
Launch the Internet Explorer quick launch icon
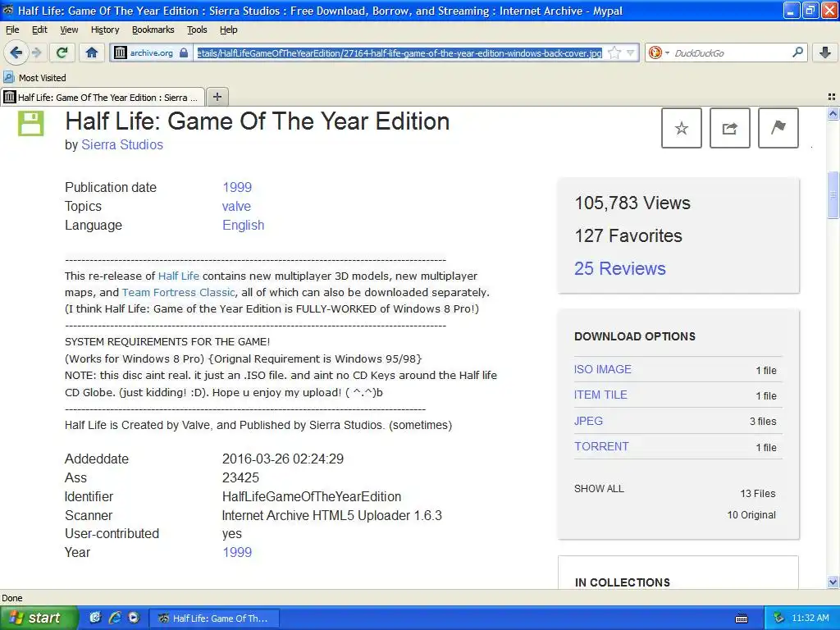click(x=115, y=618)
